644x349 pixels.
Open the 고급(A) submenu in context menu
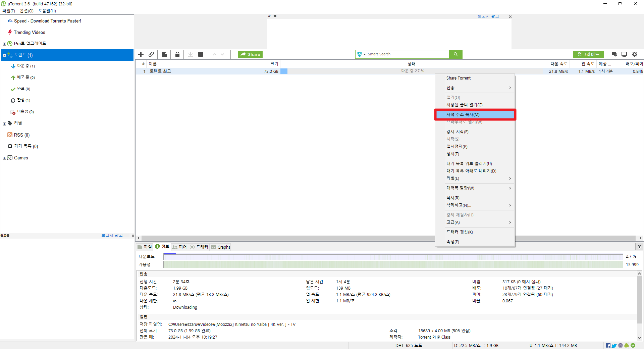(475, 222)
